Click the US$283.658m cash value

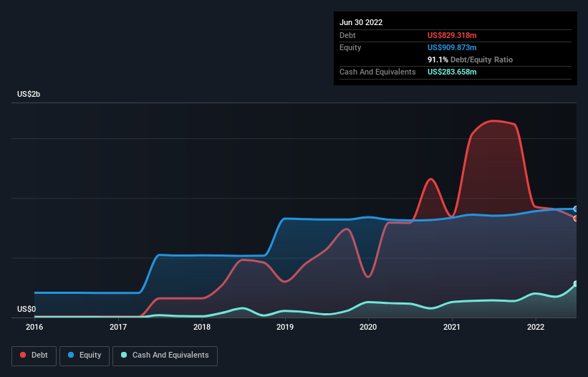click(x=452, y=72)
